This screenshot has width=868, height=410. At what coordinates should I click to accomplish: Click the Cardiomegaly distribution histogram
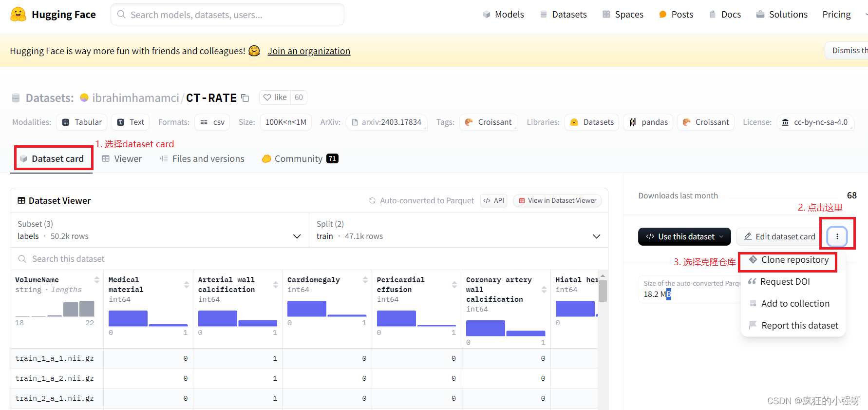tap(327, 309)
